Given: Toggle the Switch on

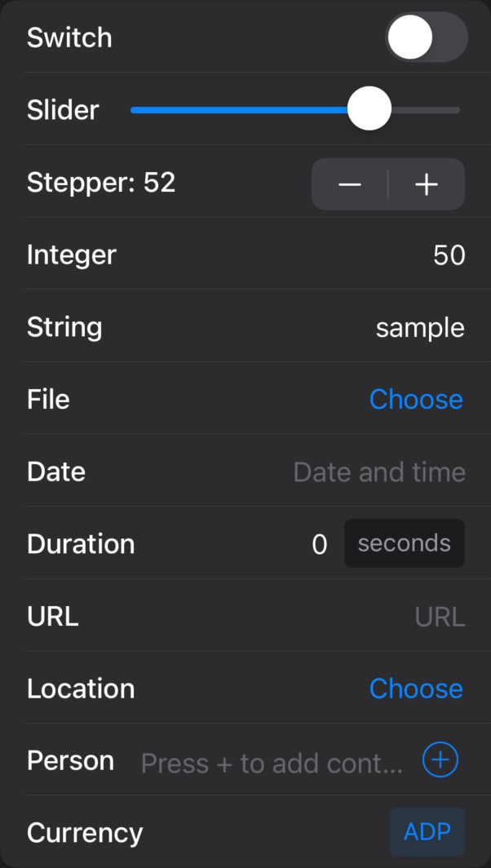Looking at the screenshot, I should point(427,37).
